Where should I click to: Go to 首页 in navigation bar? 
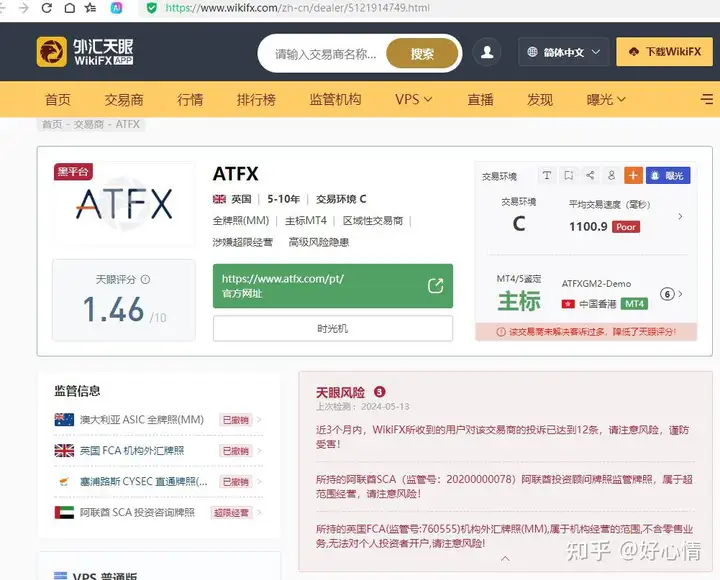58,99
